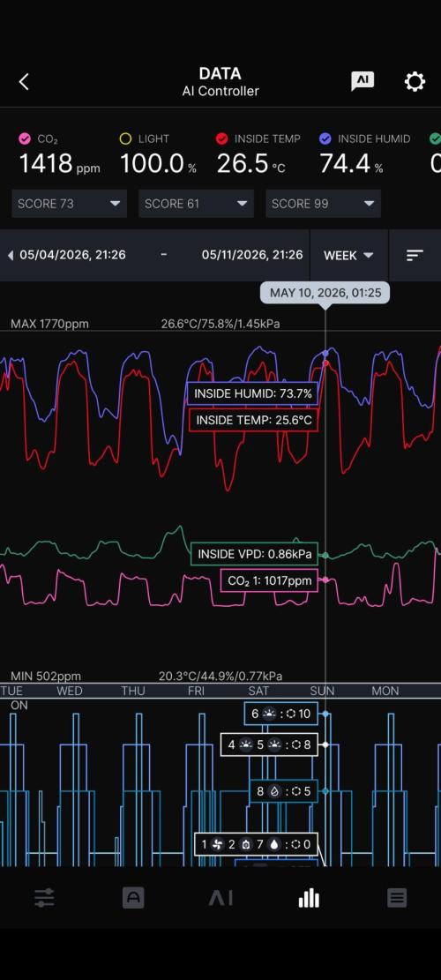Tap the DATA page title
441x980 pixels.
coord(220,74)
